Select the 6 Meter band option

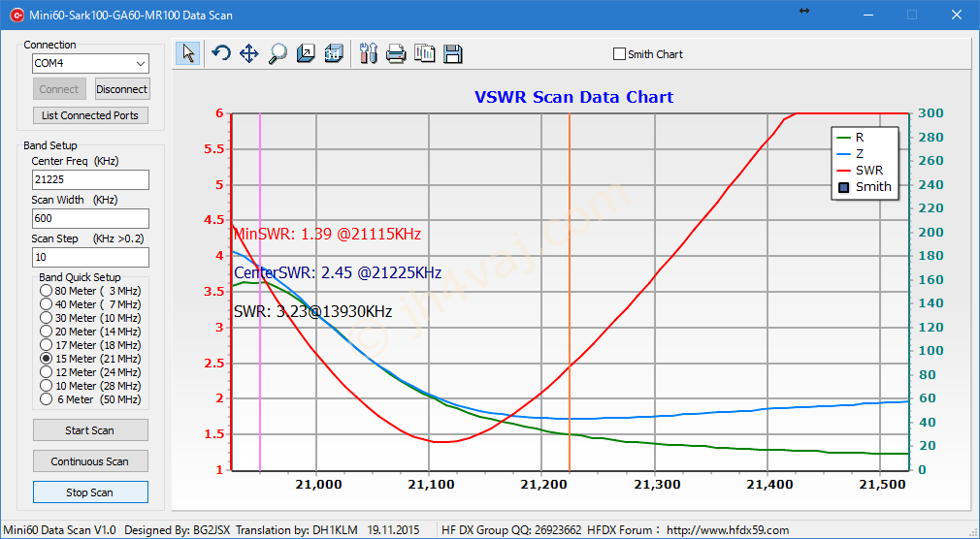[90, 399]
